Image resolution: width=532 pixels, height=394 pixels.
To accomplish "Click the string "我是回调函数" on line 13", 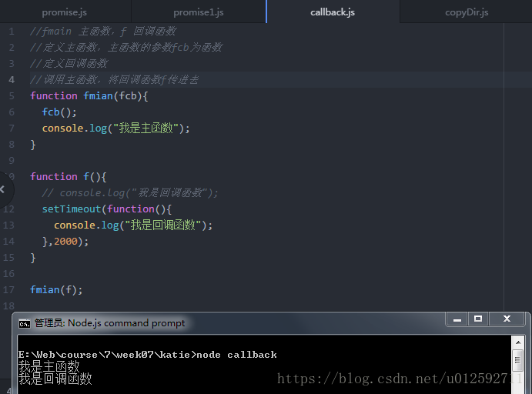I will click(x=163, y=225).
